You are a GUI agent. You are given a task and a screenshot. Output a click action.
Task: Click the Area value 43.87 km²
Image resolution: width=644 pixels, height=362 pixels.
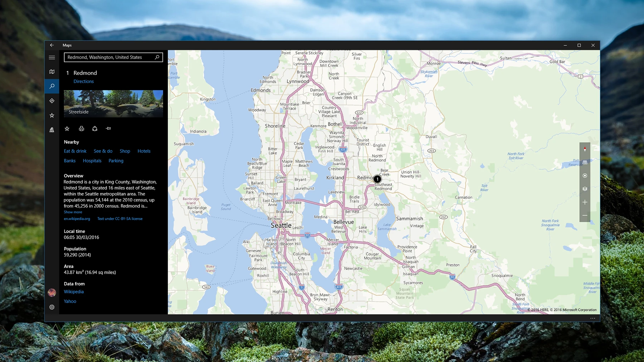tap(90, 272)
